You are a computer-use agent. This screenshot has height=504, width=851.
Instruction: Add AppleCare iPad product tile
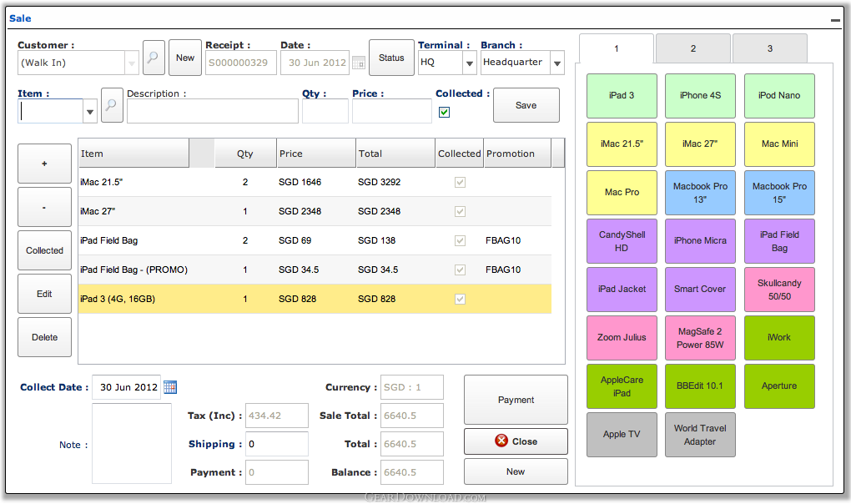[x=622, y=386]
